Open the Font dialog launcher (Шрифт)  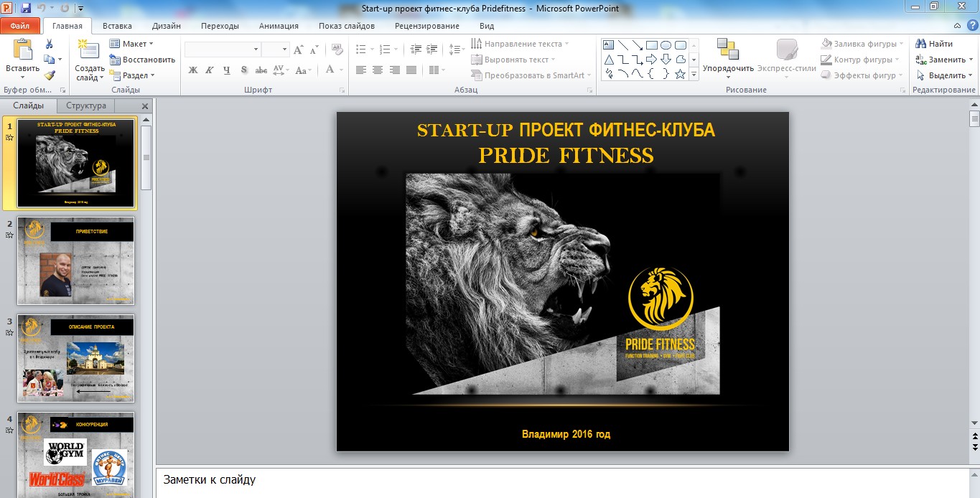point(342,90)
